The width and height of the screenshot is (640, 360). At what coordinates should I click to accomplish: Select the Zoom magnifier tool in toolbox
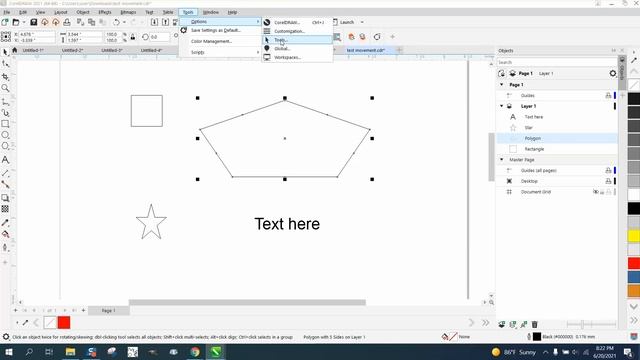[x=5, y=88]
